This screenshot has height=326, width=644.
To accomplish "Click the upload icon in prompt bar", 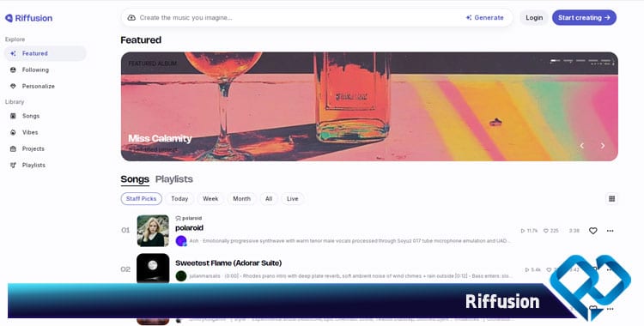I will [131, 18].
